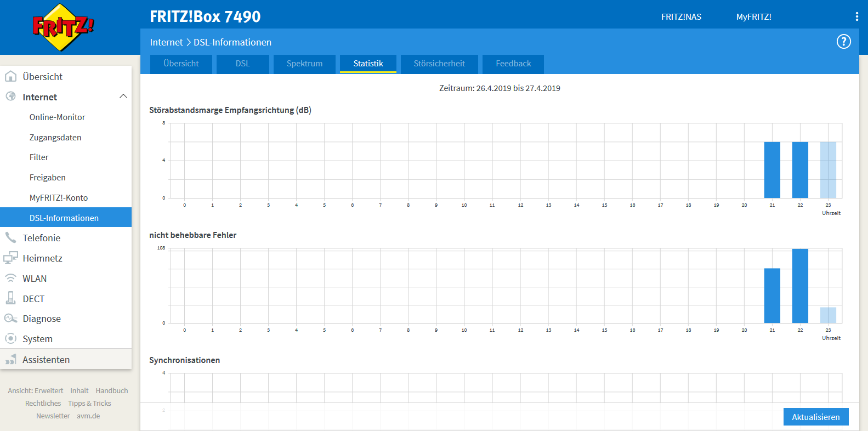Open the Feedback tab

click(513, 64)
